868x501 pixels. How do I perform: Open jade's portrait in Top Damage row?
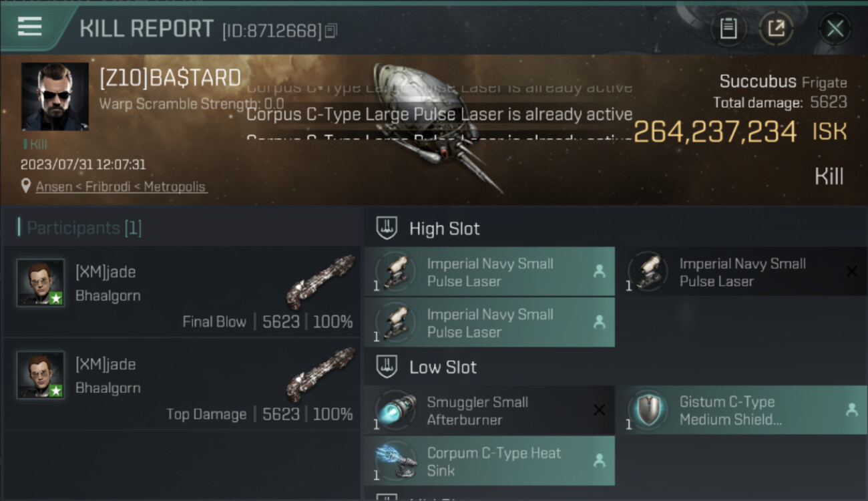pyautogui.click(x=41, y=375)
